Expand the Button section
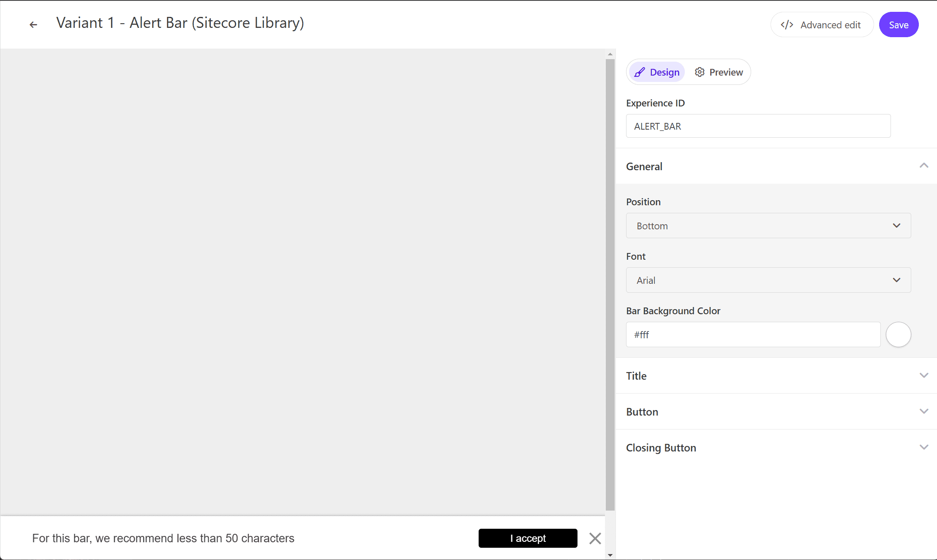Viewport: 937px width, 560px height. (x=924, y=411)
